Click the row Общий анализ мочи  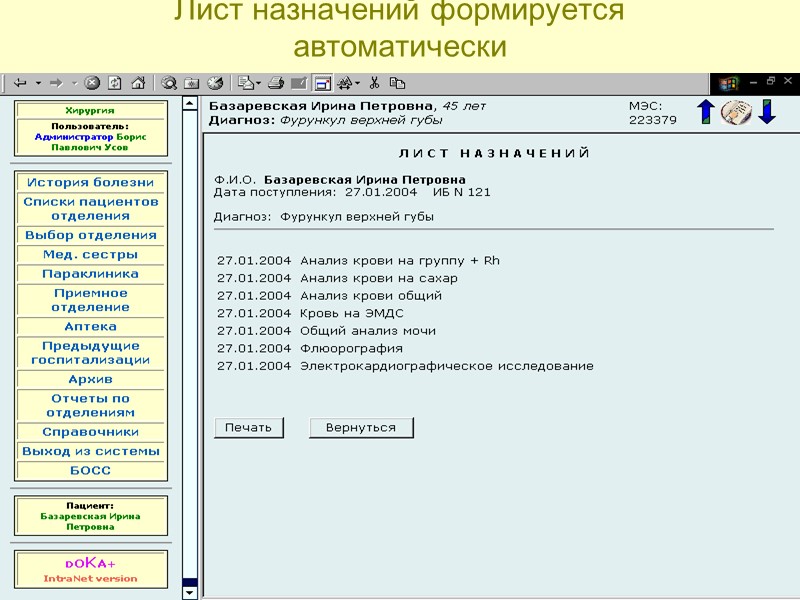tap(327, 331)
